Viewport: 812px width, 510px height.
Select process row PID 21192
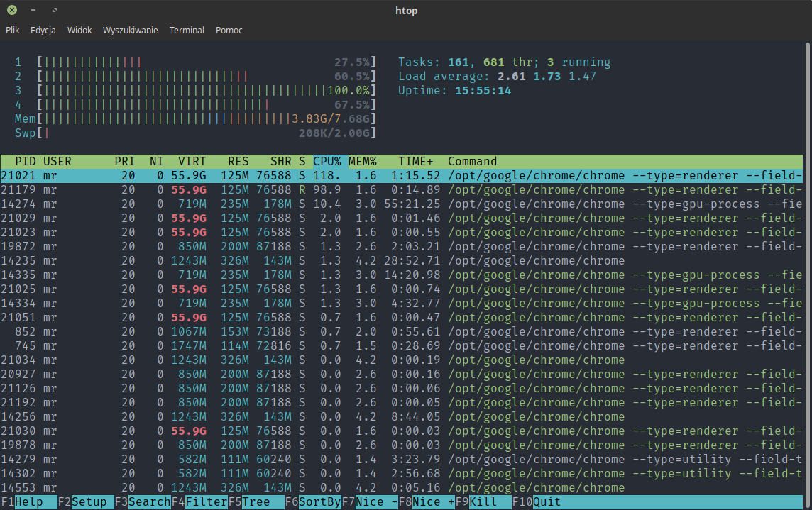pos(402,403)
